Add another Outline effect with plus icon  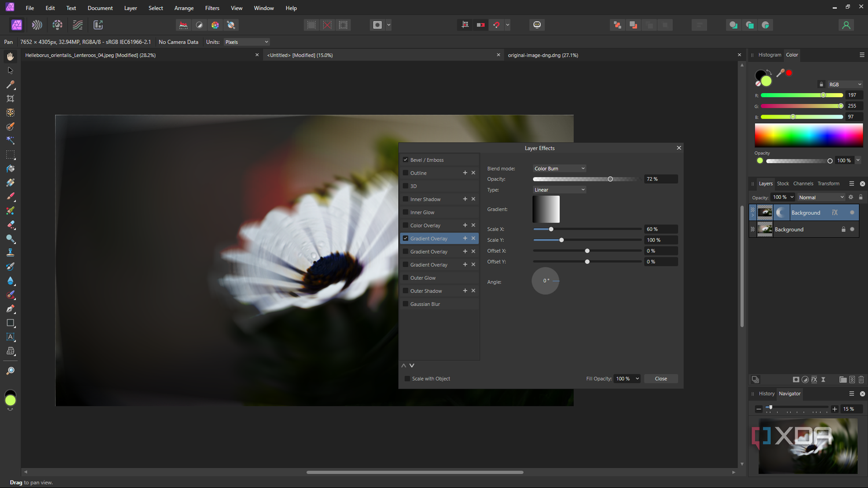point(465,173)
